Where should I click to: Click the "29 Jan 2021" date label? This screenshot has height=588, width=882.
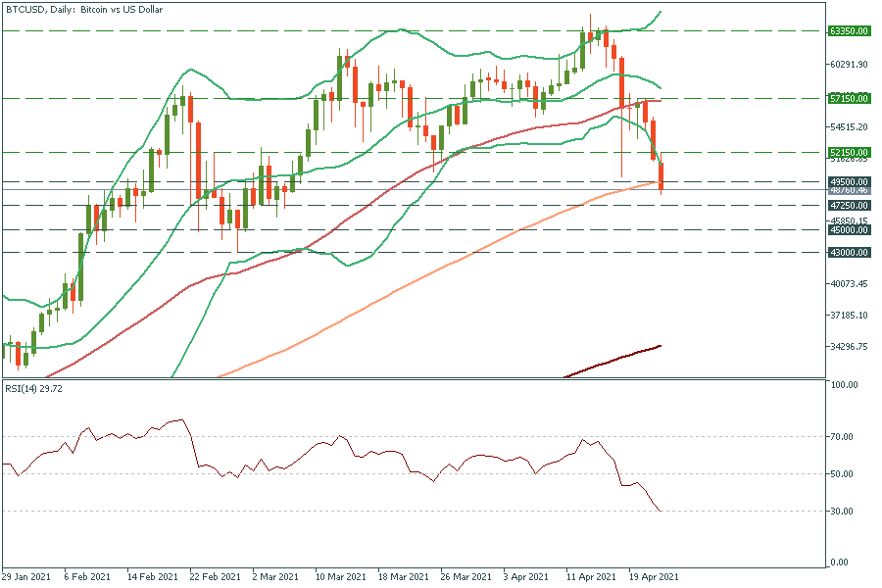tap(25, 577)
